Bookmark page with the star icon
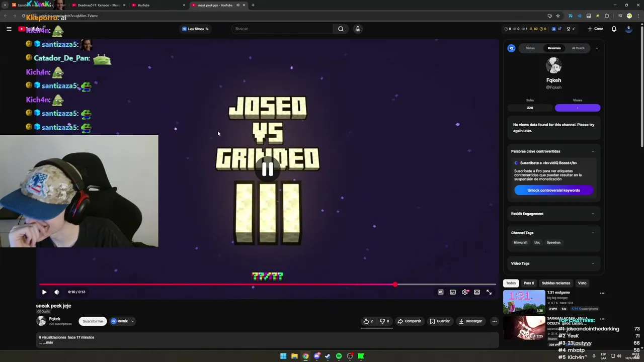The height and width of the screenshot is (362, 644). click(x=558, y=16)
